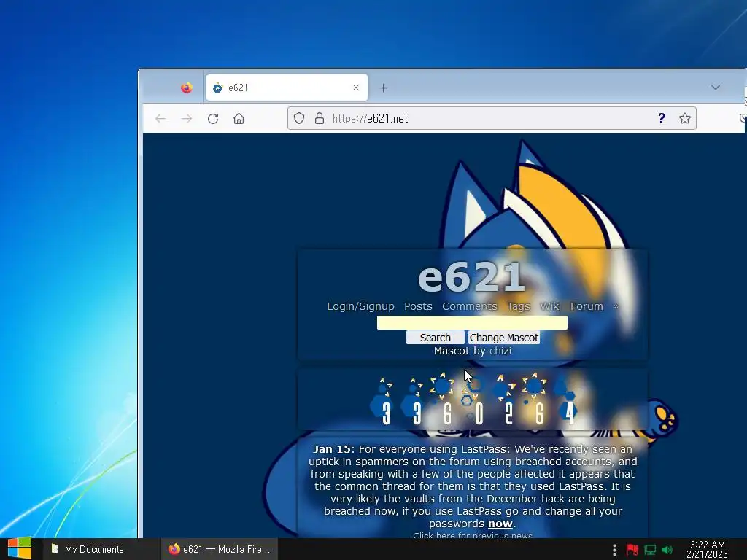747x560 pixels.
Task: Open 'Click here for previous news' link
Action: (x=473, y=534)
